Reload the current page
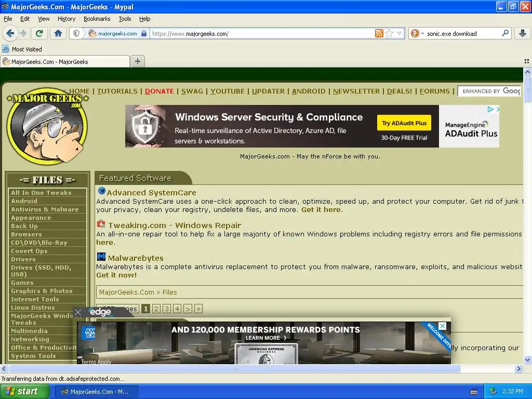The image size is (532, 399). click(39, 33)
